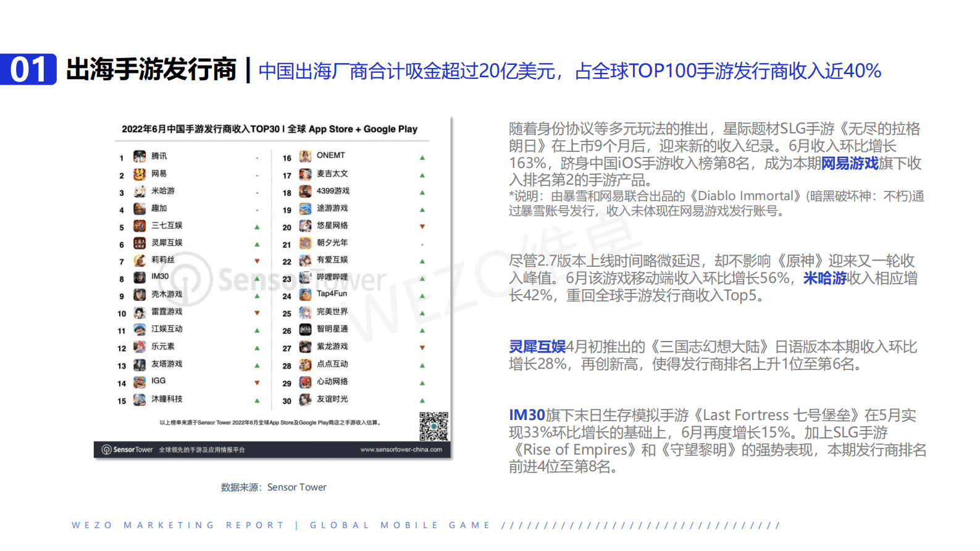Click the 数据来源: Sensor Tower caption
The height and width of the screenshot is (551, 980).
coord(274,487)
